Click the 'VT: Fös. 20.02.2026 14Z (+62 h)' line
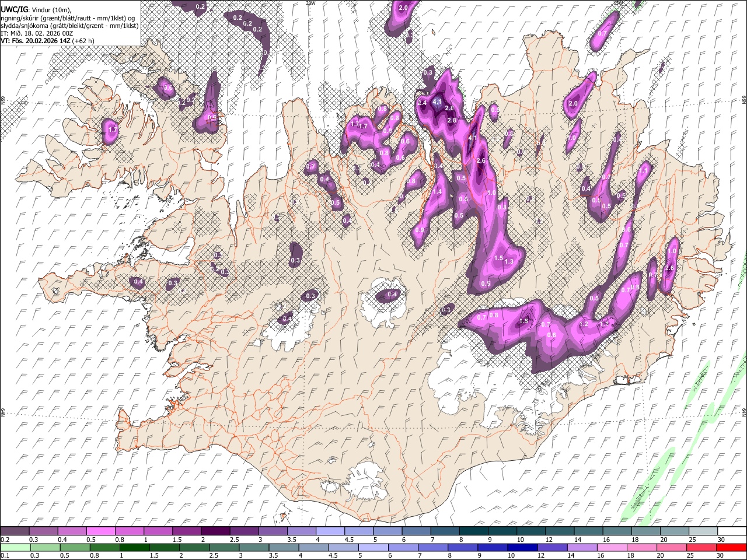 [47, 41]
